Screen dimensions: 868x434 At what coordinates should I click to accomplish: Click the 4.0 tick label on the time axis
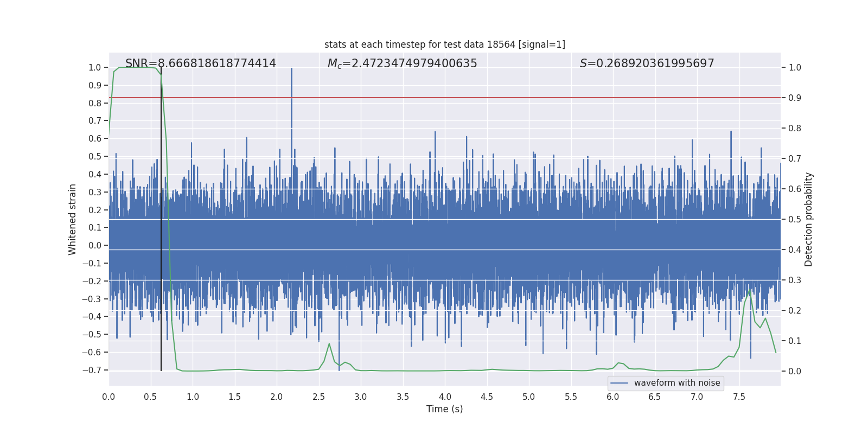click(445, 397)
